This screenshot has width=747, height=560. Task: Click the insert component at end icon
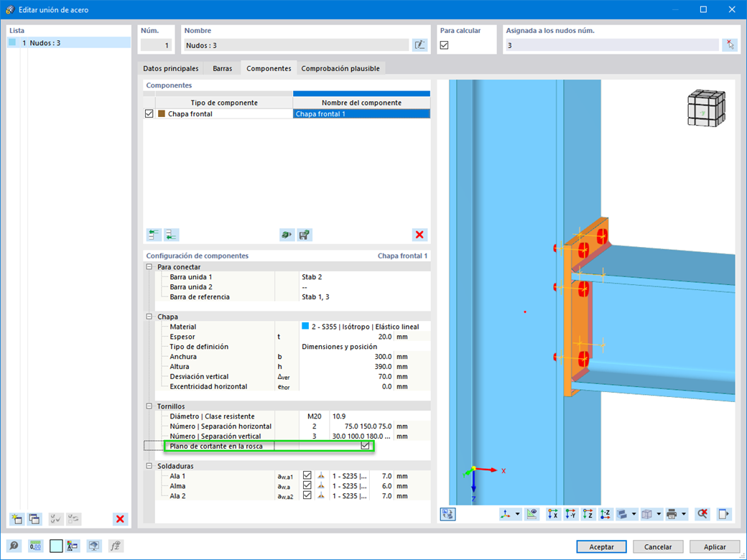point(171,235)
